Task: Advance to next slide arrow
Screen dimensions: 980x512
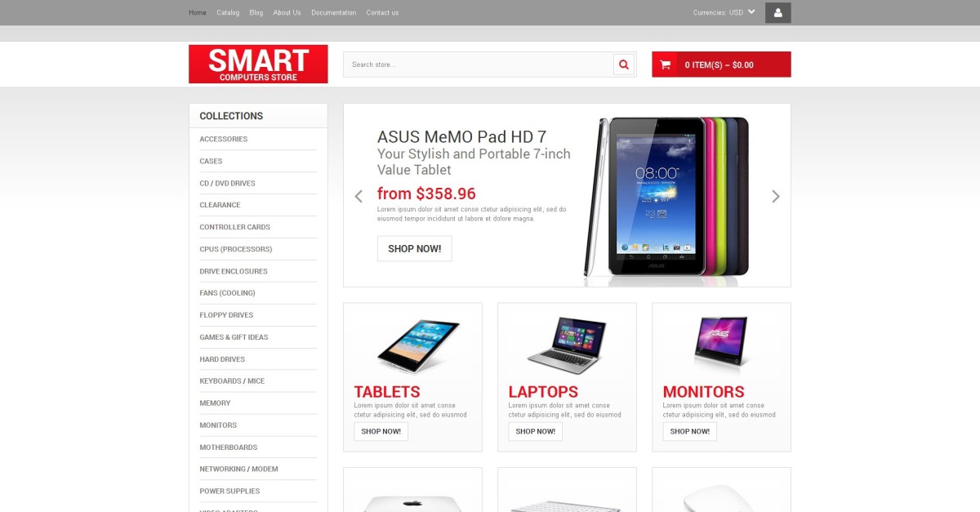Action: tap(776, 196)
